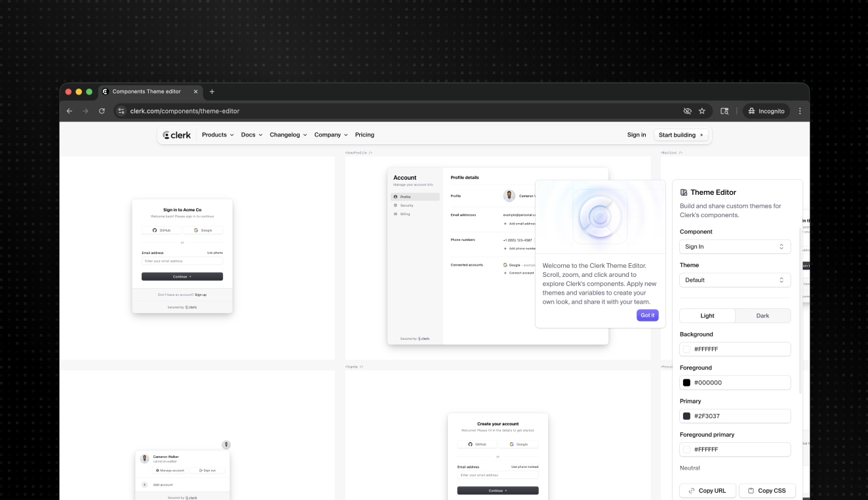This screenshot has width=868, height=500.
Task: Click the Clerk logo in the navbar
Action: [x=177, y=135]
